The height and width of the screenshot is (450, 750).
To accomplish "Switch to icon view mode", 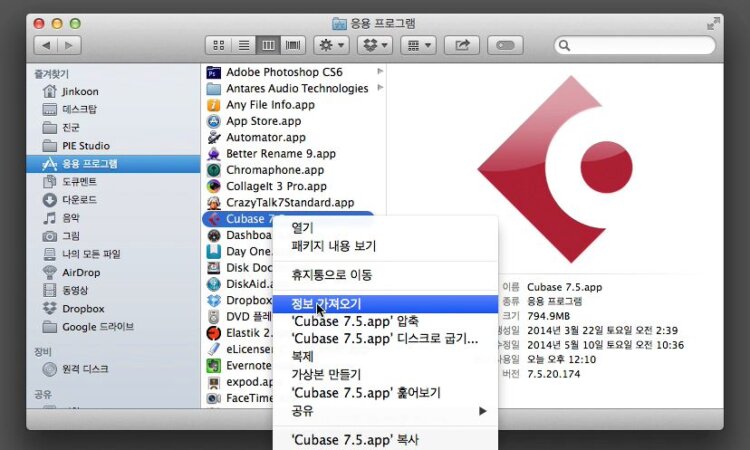I will pyautogui.click(x=219, y=45).
